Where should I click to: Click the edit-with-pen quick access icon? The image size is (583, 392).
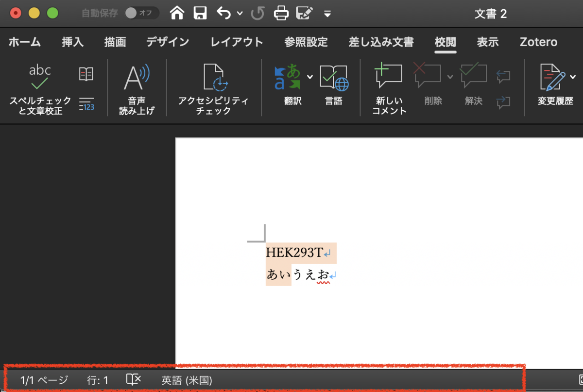pos(305,13)
